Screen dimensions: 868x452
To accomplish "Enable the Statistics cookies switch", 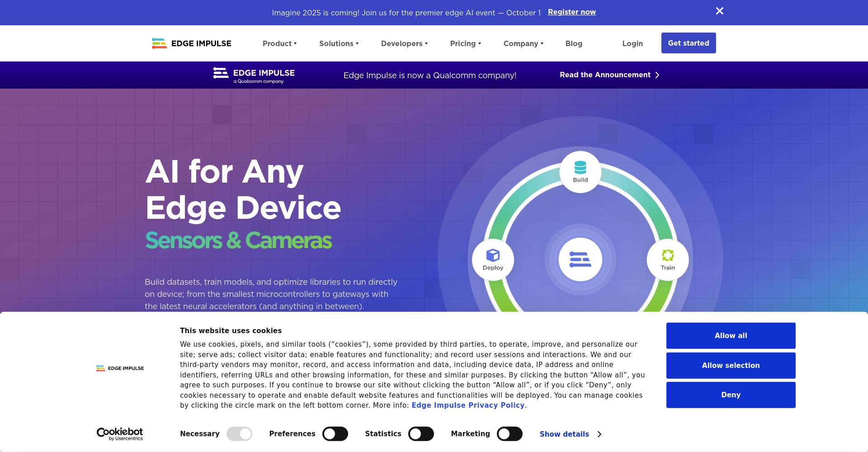I will click(x=421, y=434).
